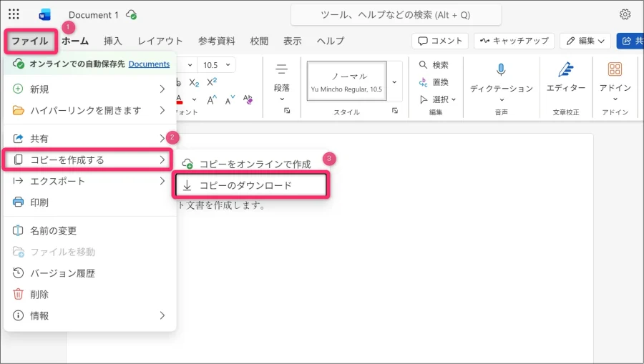Expand the Styles gallery dropdown arrow
The height and width of the screenshot is (364, 644).
pos(394,82)
